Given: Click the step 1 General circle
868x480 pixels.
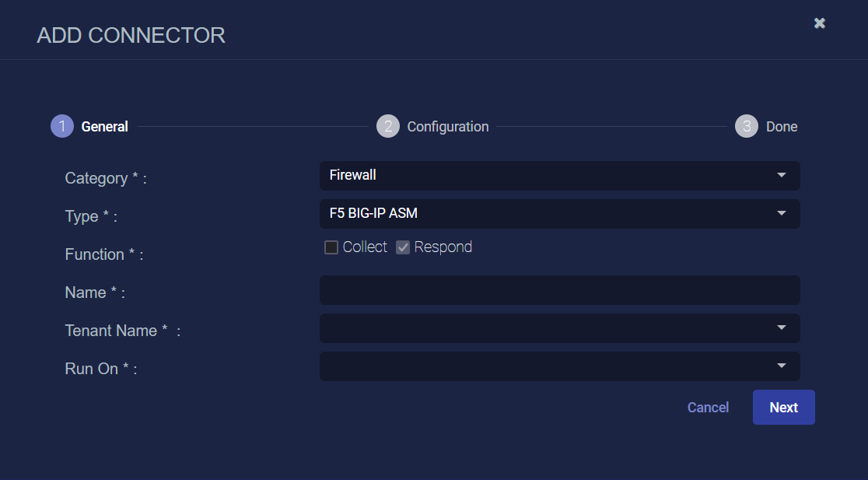Looking at the screenshot, I should pyautogui.click(x=62, y=126).
